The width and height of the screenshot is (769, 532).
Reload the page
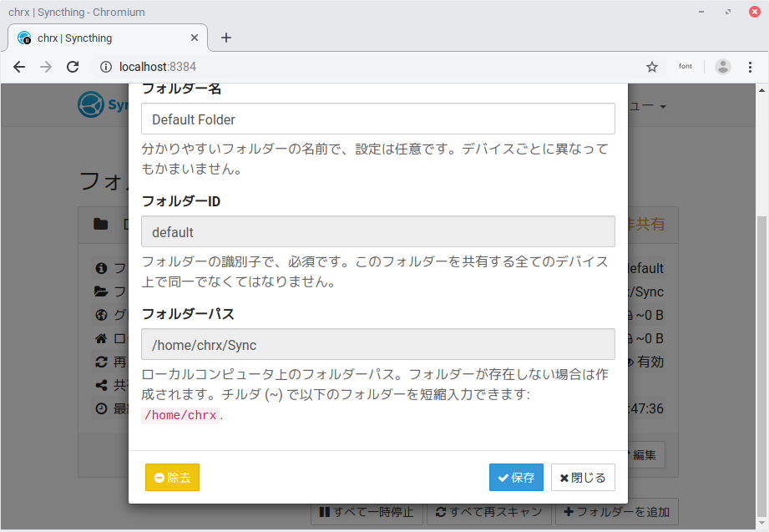[73, 67]
